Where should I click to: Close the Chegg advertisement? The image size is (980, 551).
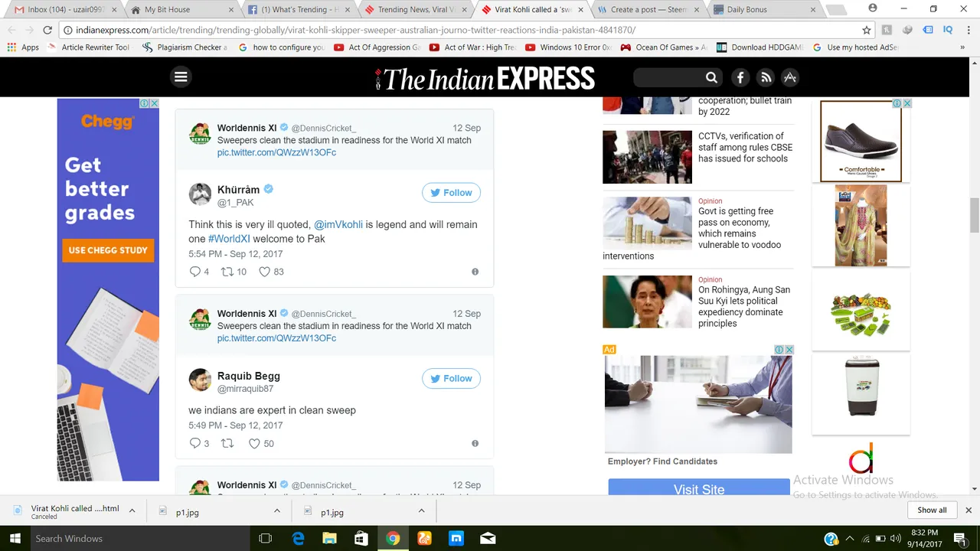154,103
